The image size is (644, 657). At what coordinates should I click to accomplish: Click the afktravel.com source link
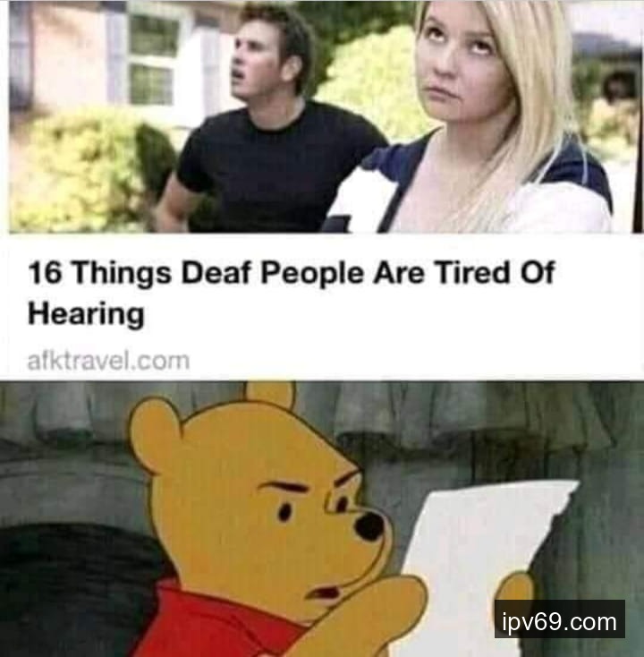click(108, 361)
